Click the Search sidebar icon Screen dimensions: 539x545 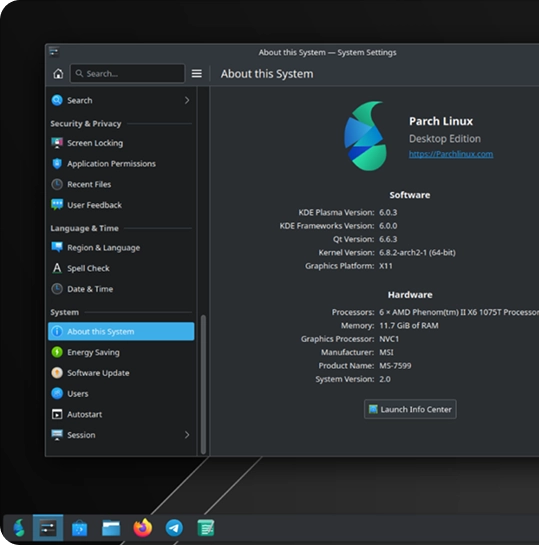point(57,100)
